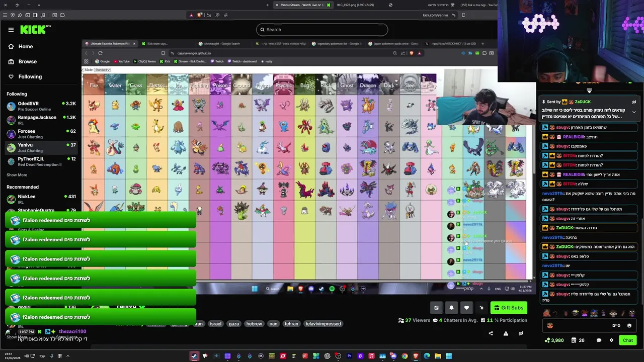This screenshot has height=362, width=644.
Task: Click Dragon type column header
Action: click(368, 85)
